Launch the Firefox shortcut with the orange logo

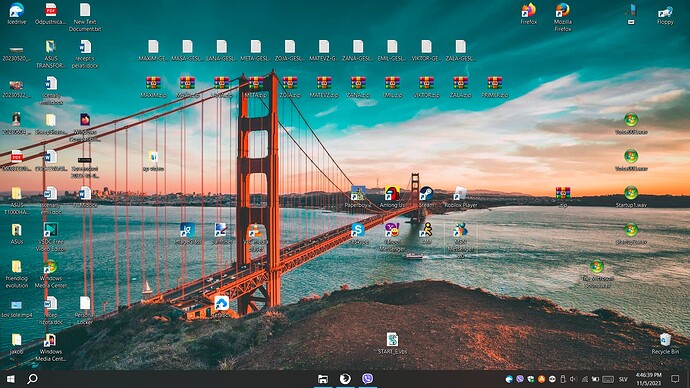(x=529, y=13)
